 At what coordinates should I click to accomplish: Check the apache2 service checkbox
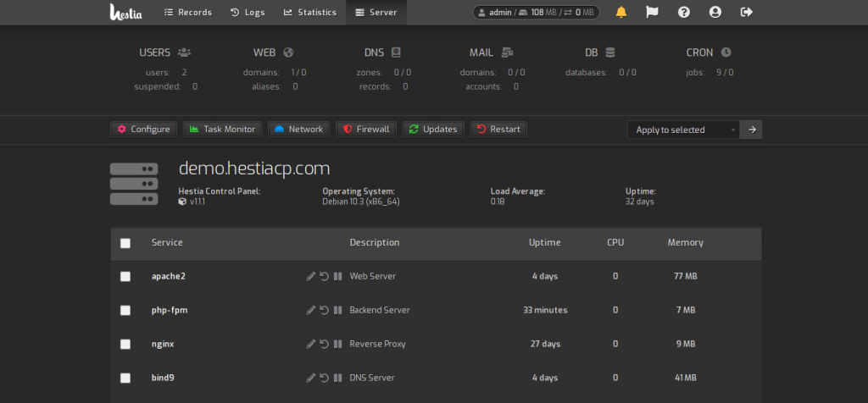click(x=125, y=276)
